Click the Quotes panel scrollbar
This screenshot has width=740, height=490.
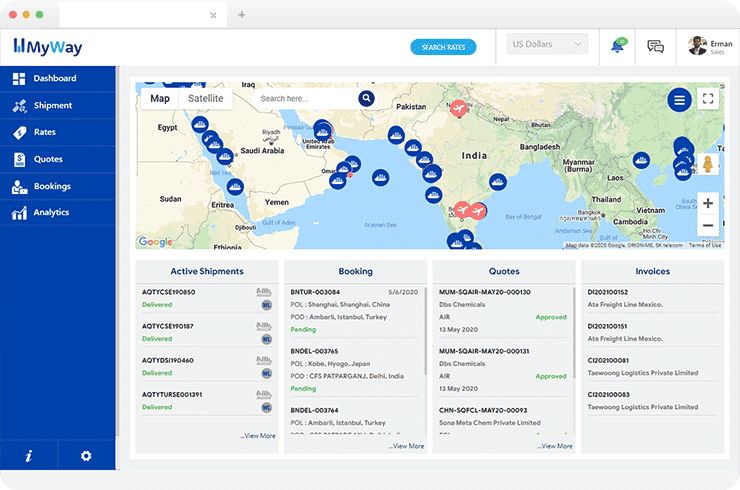pyautogui.click(x=574, y=332)
